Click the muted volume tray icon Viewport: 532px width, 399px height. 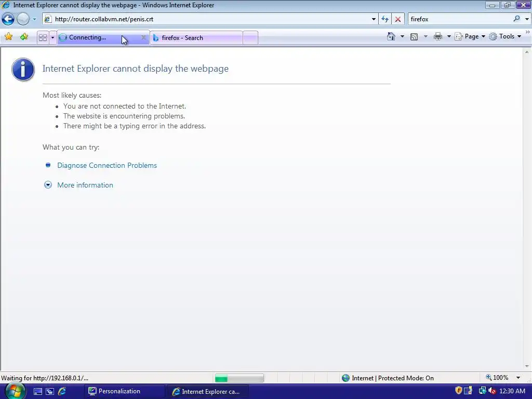pos(492,391)
